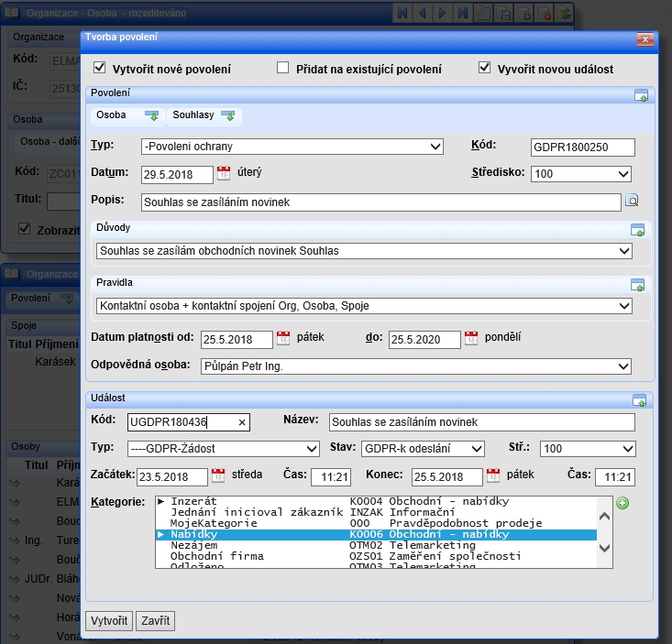Viewport: 672px width, 644px height.
Task: Open the Středisko dropdown
Action: [580, 174]
